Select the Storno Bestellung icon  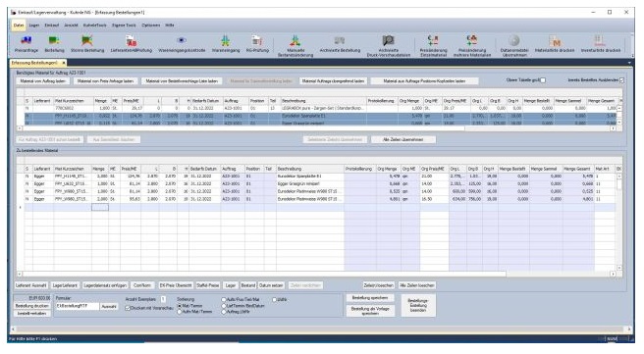[87, 44]
